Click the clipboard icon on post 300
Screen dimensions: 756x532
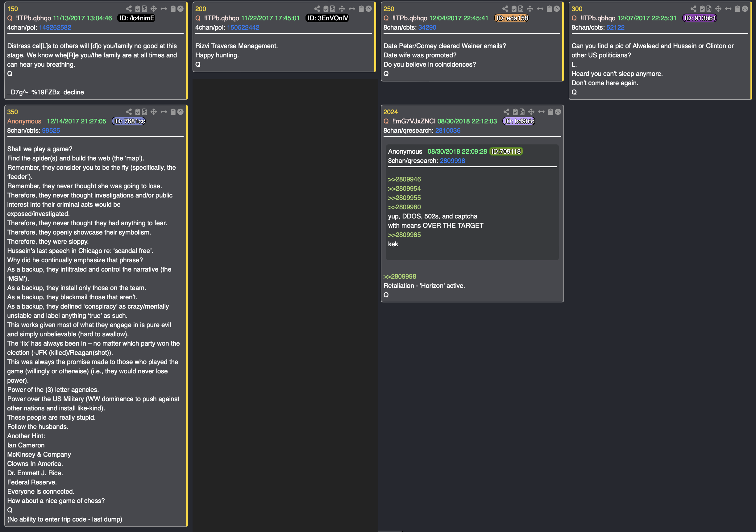tap(737, 9)
